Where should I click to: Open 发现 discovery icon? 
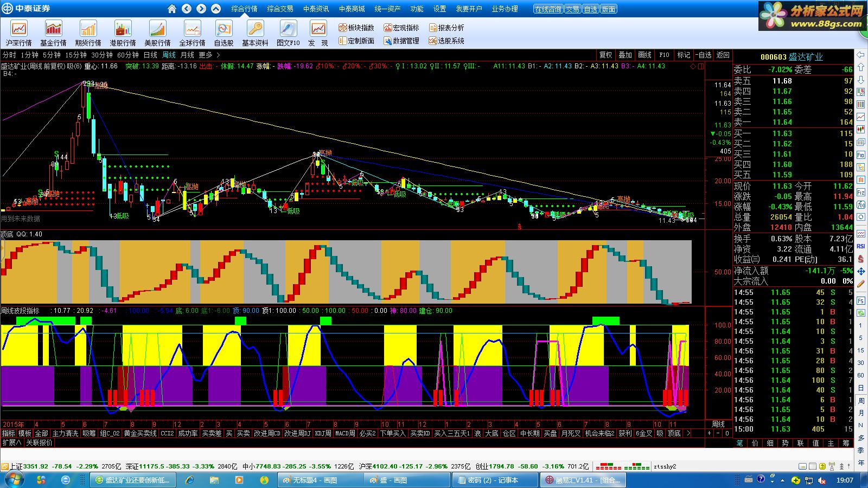coord(318,33)
